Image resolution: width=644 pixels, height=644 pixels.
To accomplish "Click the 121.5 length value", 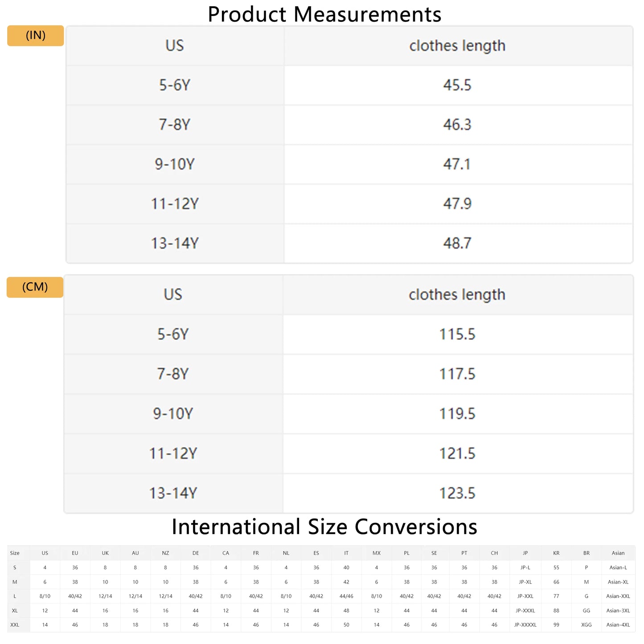I will point(458,453).
